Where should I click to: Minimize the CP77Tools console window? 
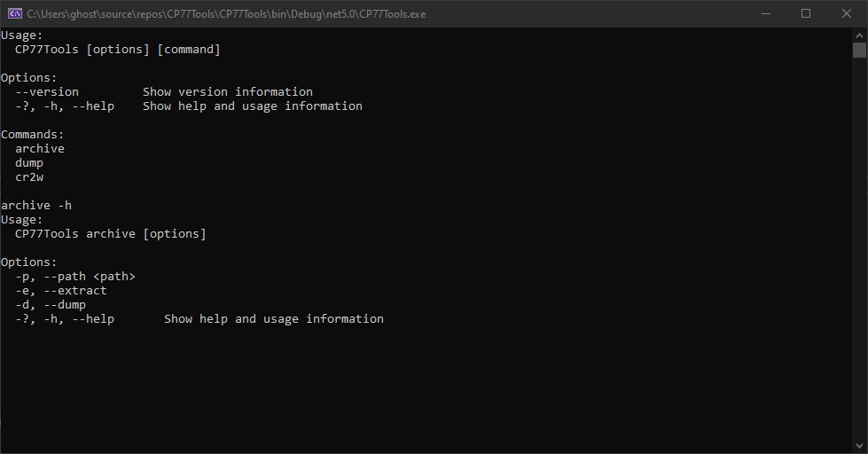(765, 13)
